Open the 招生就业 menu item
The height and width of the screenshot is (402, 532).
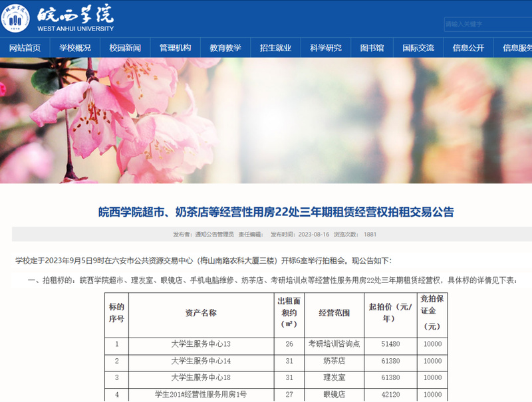275,48
